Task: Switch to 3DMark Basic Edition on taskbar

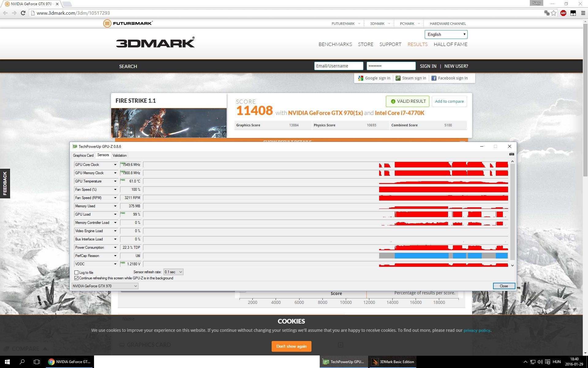Action: tap(393, 362)
